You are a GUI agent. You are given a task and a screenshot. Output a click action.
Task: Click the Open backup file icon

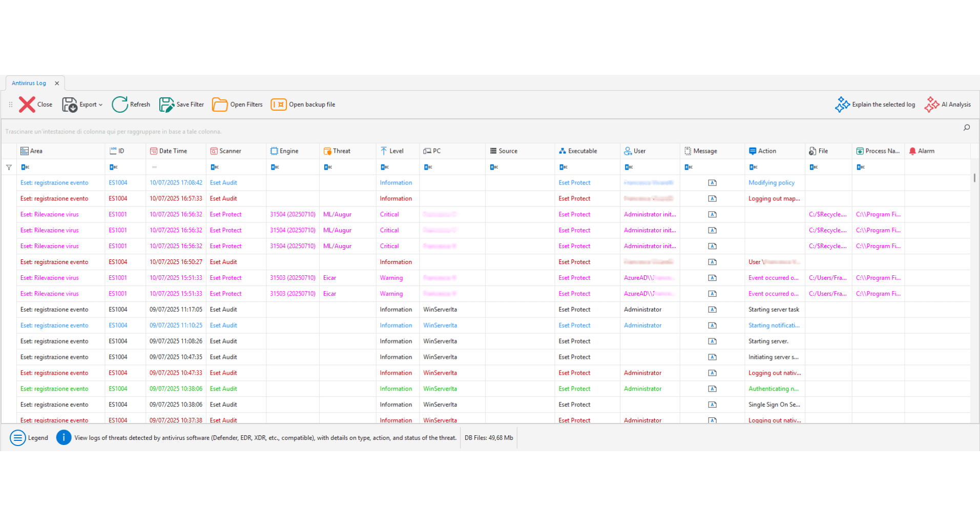coord(279,105)
